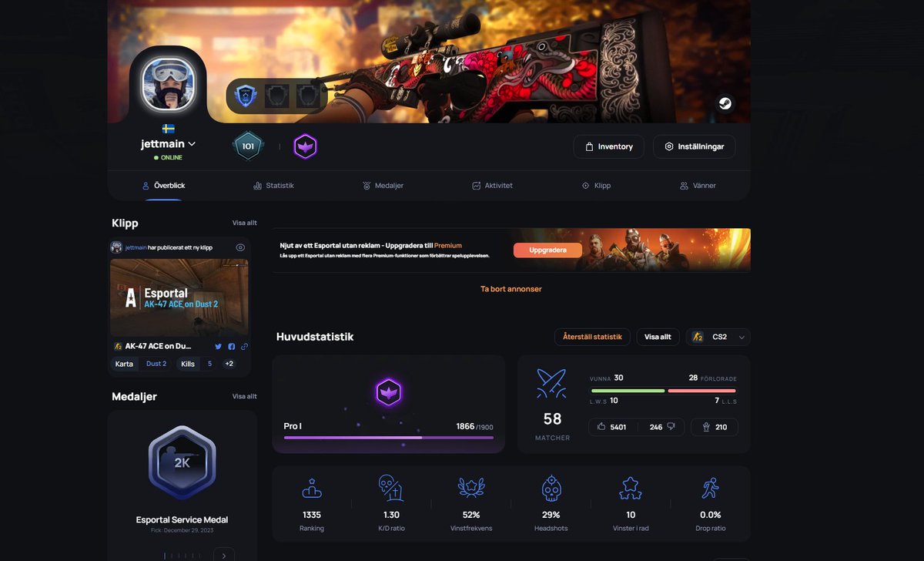This screenshot has width=924, height=561.
Task: Click the trophy 210 count box
Action: coord(715,427)
